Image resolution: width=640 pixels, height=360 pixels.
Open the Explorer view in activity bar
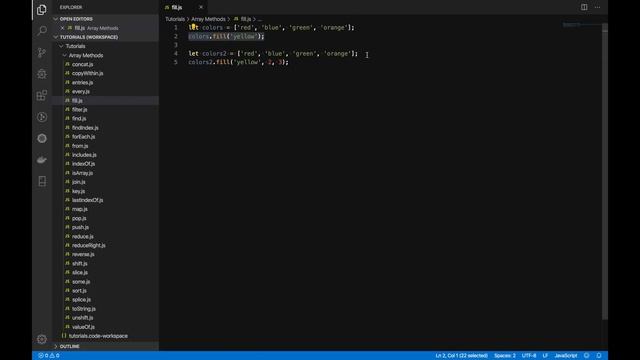pyautogui.click(x=42, y=9)
